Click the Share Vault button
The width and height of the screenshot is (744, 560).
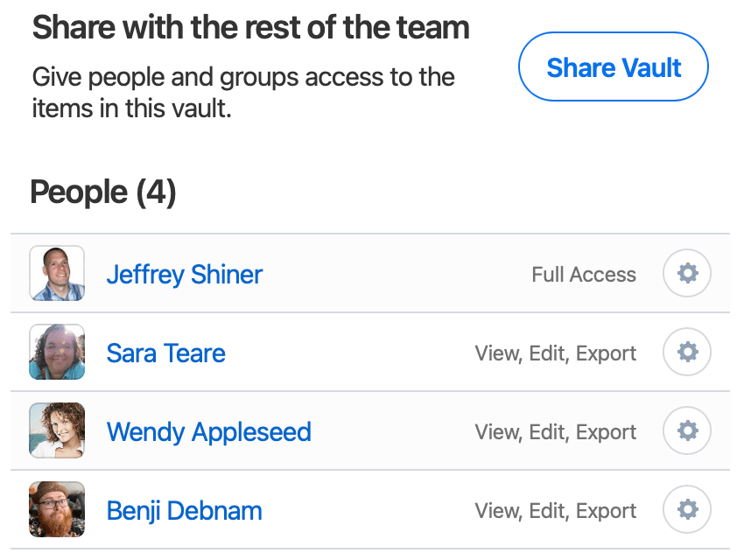coord(613,66)
